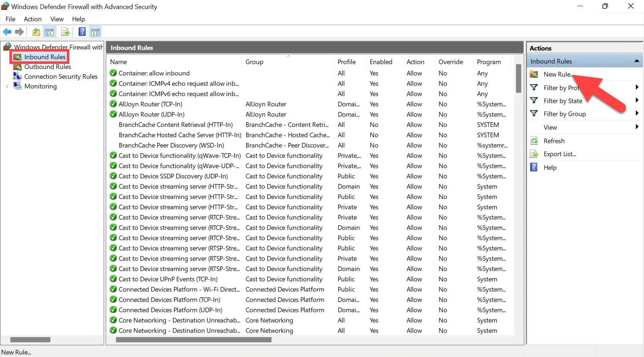Click the horizontal scrollbar under rules list
Viewport: 644px width, 357px height.
194,340
